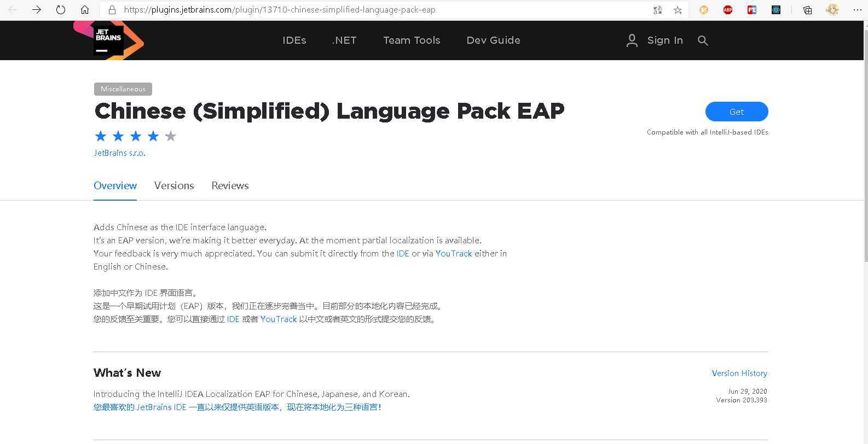Click the IDE link in Chinese description
Screen dimensions: 868x444
tap(233, 319)
